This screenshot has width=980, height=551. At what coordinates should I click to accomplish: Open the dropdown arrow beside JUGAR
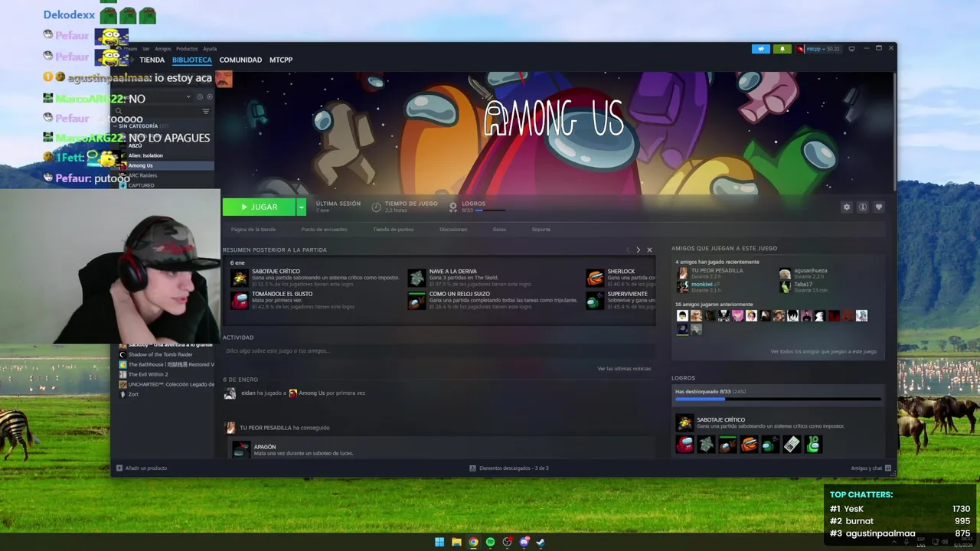coord(302,207)
